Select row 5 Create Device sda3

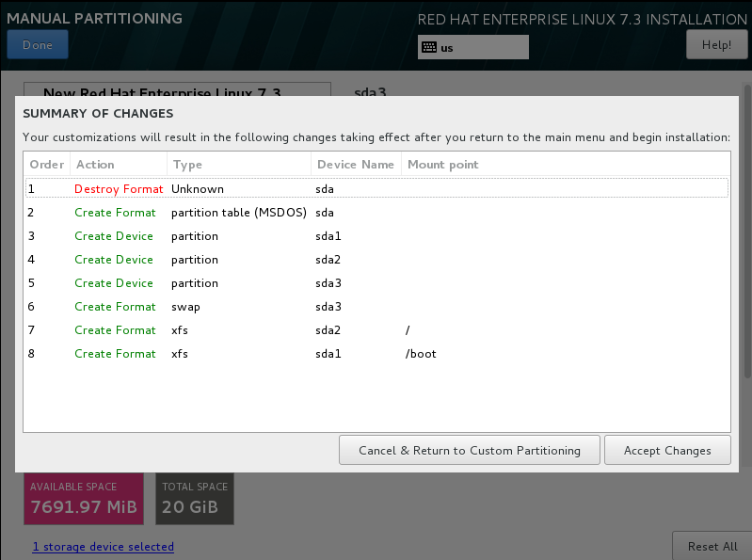pos(376,283)
